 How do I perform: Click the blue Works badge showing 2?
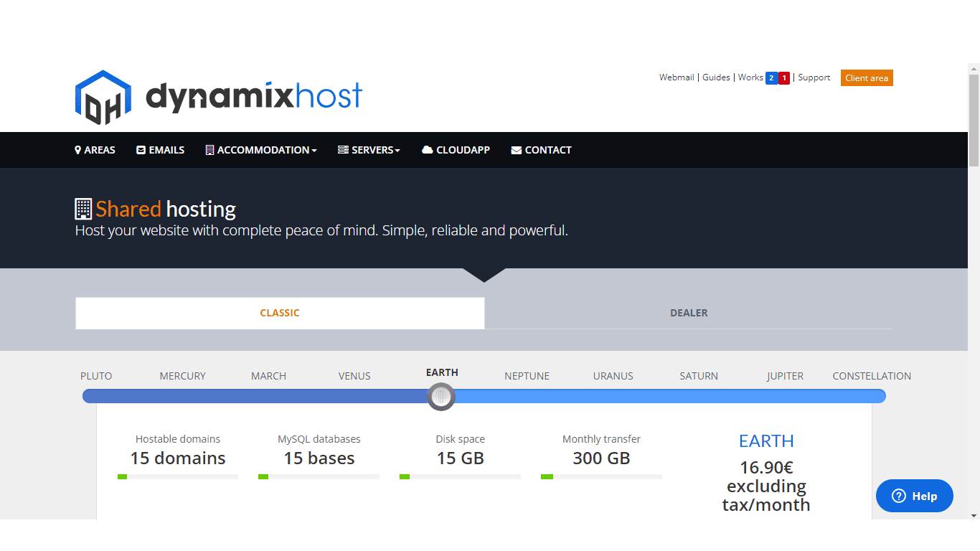(x=771, y=78)
